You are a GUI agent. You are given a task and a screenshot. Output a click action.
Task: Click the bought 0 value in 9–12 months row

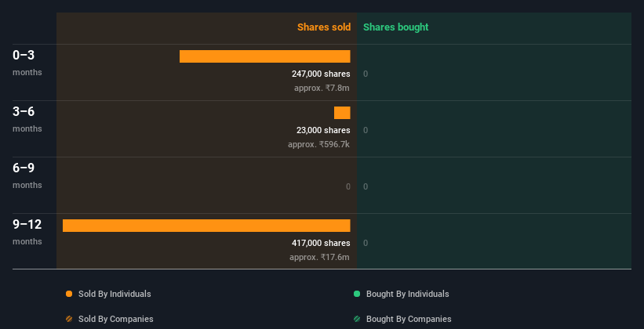coord(366,244)
